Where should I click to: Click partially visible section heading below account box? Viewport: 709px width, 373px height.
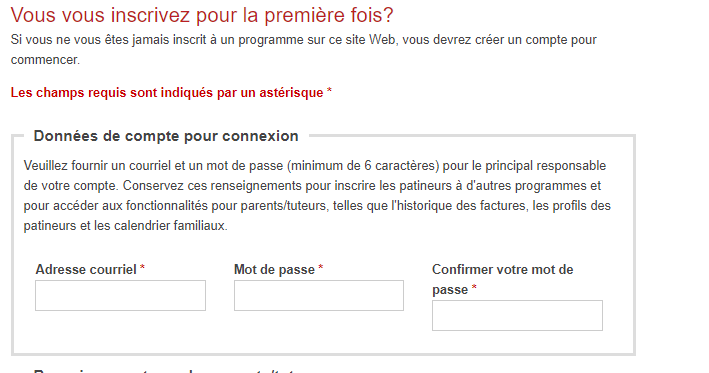(165, 371)
